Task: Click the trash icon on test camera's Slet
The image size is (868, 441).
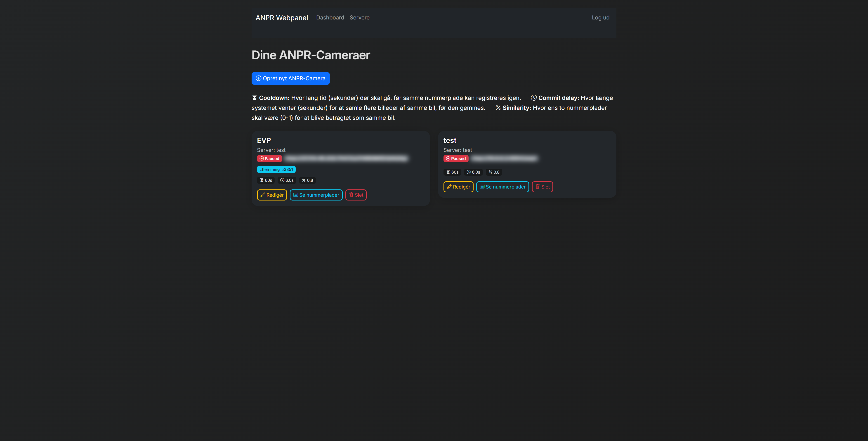Action: (538, 187)
